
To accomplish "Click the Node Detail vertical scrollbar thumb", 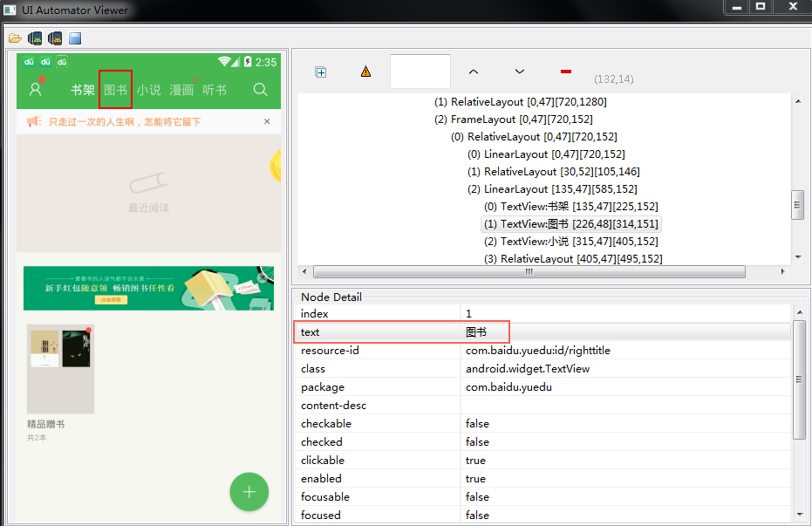I will (800, 379).
